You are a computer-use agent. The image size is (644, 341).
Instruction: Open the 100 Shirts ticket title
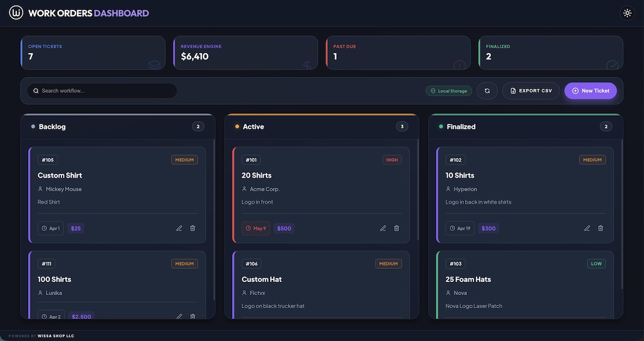pos(55,280)
